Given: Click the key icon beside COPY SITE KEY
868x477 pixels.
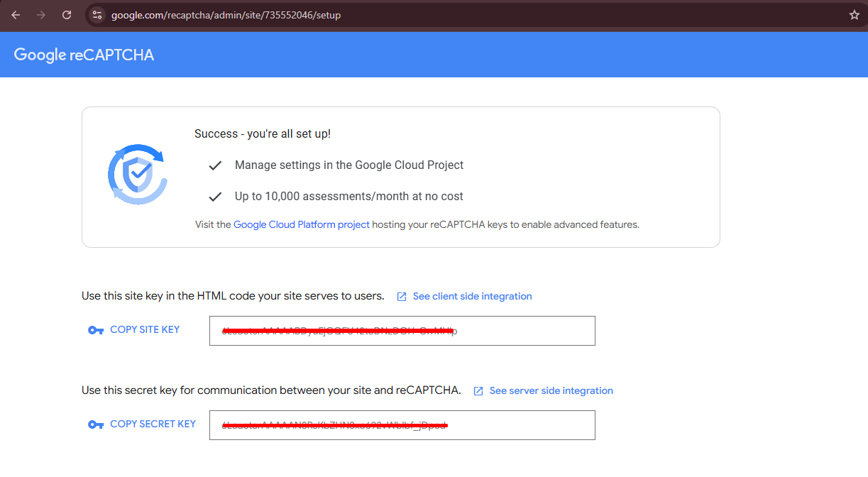Looking at the screenshot, I should (96, 330).
